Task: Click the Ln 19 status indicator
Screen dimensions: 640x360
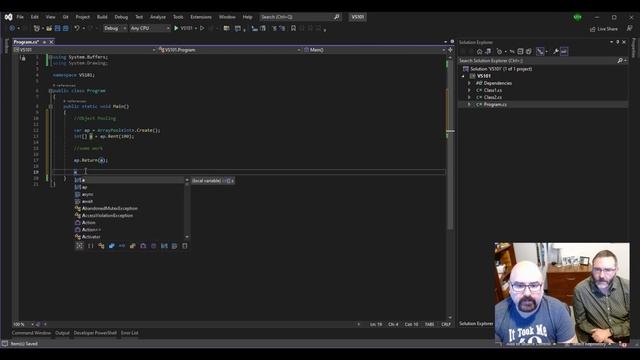Action: [x=376, y=324]
